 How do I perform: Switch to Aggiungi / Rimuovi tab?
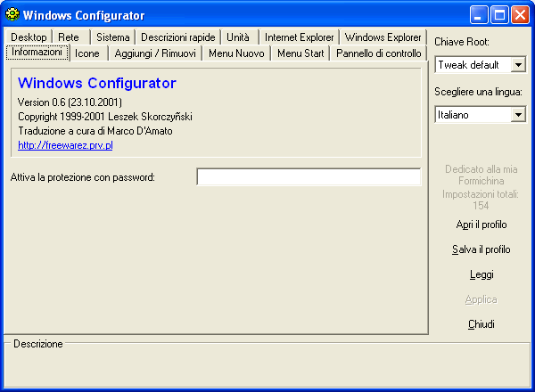155,53
